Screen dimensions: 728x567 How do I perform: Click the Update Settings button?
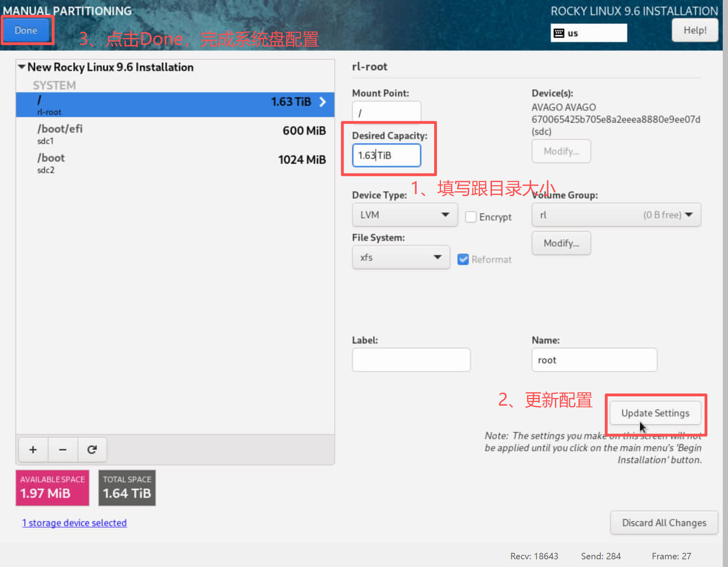[655, 413]
